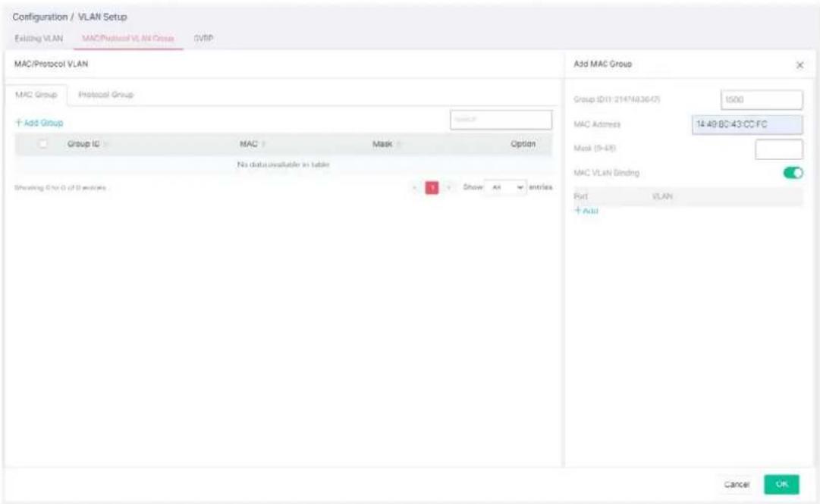
Task: Click the green OK button
Action: tap(781, 484)
